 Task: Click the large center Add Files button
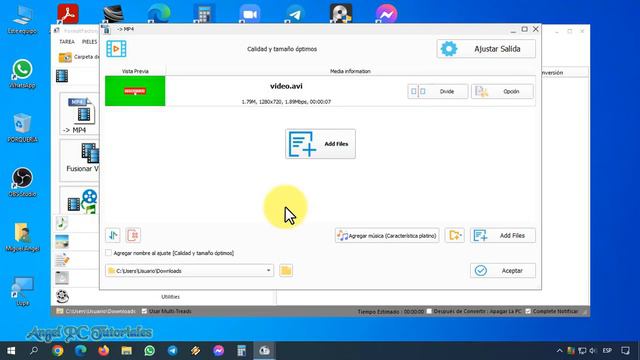320,144
